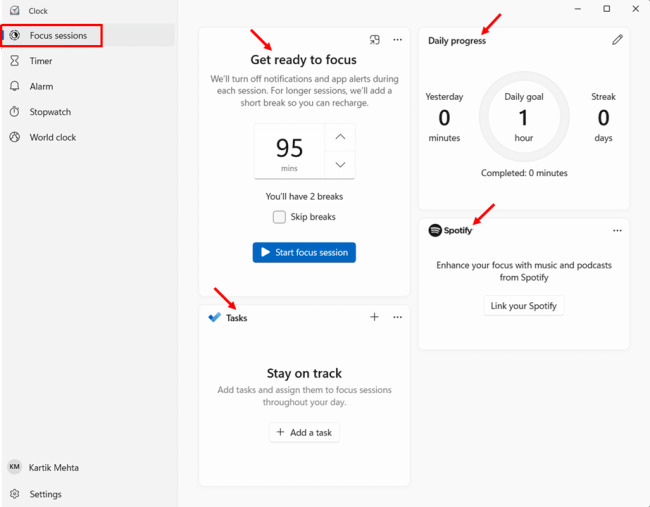650x507 pixels.
Task: Switch focus timer to compact overlay view
Action: coord(374,40)
